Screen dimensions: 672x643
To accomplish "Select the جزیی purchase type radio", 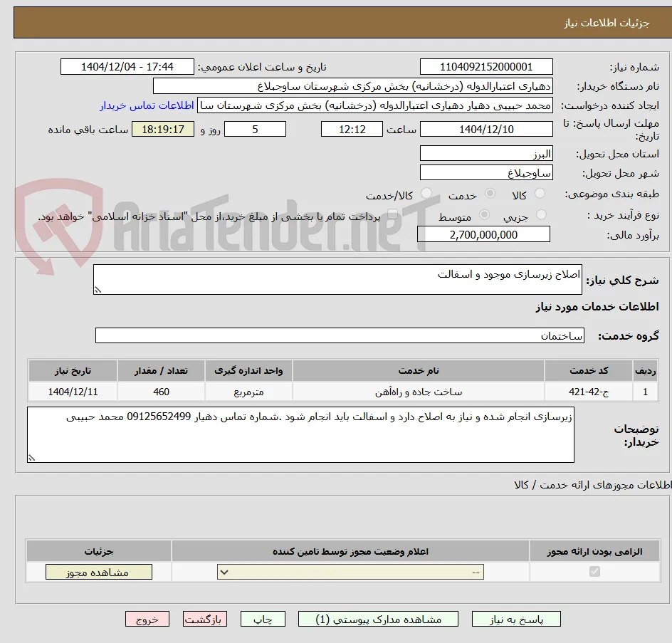I will pos(541,215).
